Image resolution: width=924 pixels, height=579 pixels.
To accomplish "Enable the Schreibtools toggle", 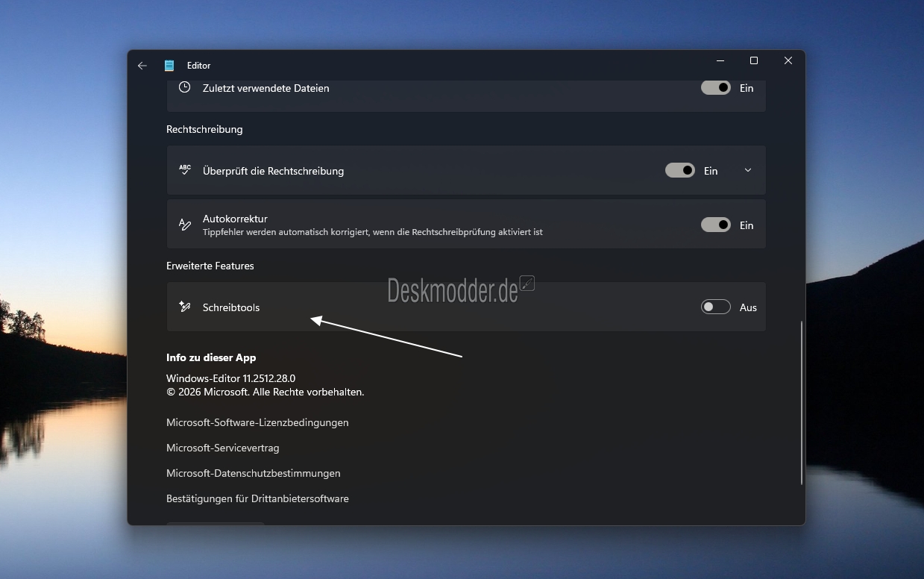I will pos(715,307).
